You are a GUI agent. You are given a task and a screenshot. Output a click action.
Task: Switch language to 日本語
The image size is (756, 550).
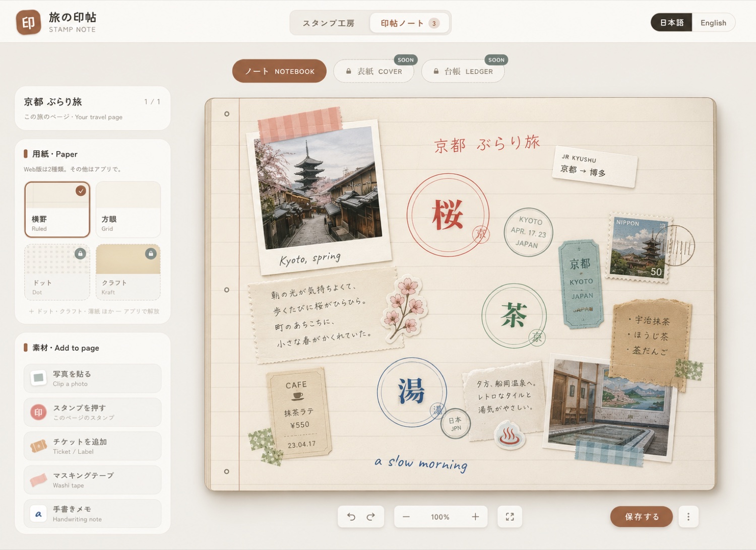pyautogui.click(x=671, y=23)
